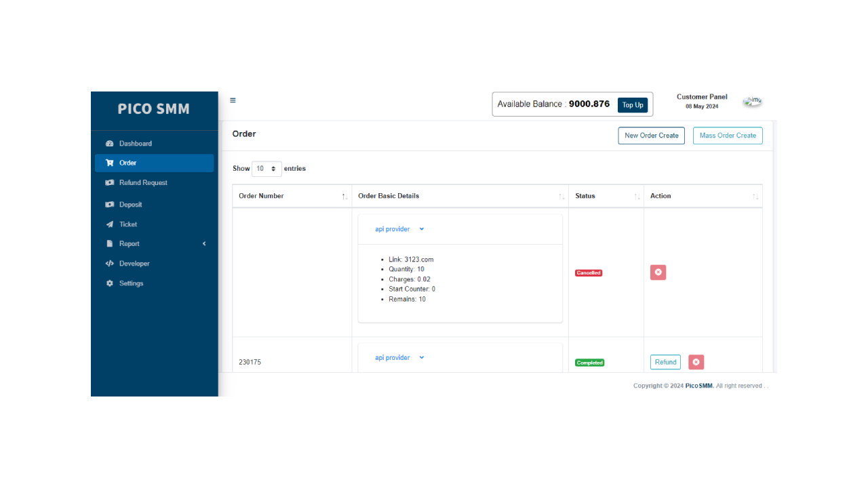This screenshot has height=488, width=868.
Task: Click the Refund Request sidebar icon
Action: (110, 182)
